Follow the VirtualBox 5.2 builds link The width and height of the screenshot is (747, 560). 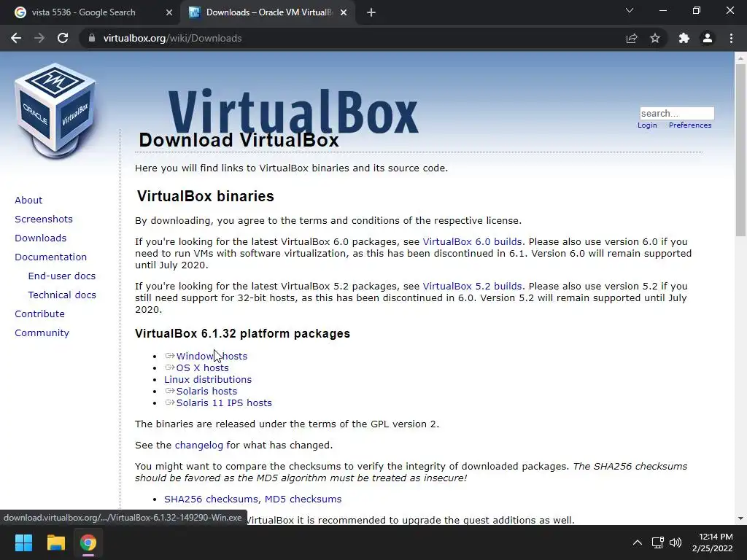tap(472, 286)
